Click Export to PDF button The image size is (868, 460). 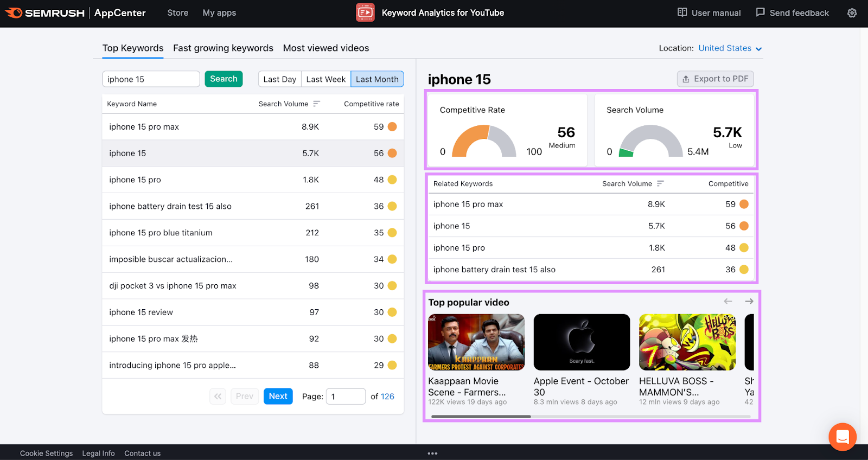click(715, 79)
